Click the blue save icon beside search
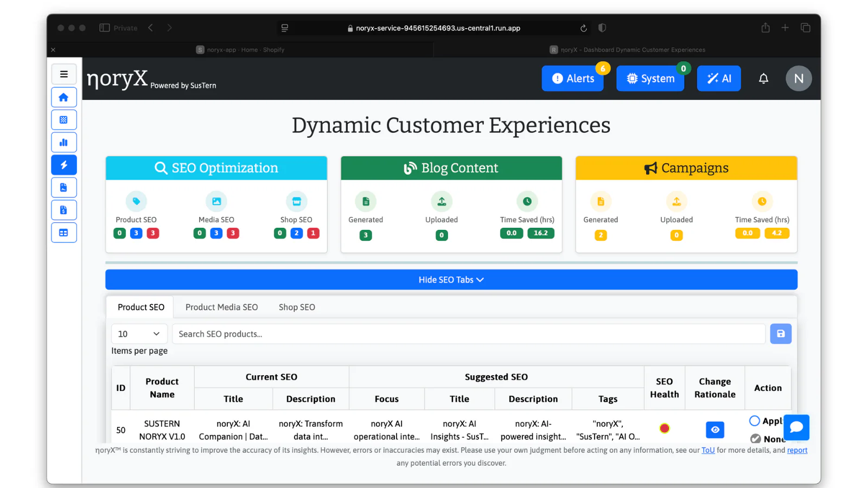 (x=780, y=334)
